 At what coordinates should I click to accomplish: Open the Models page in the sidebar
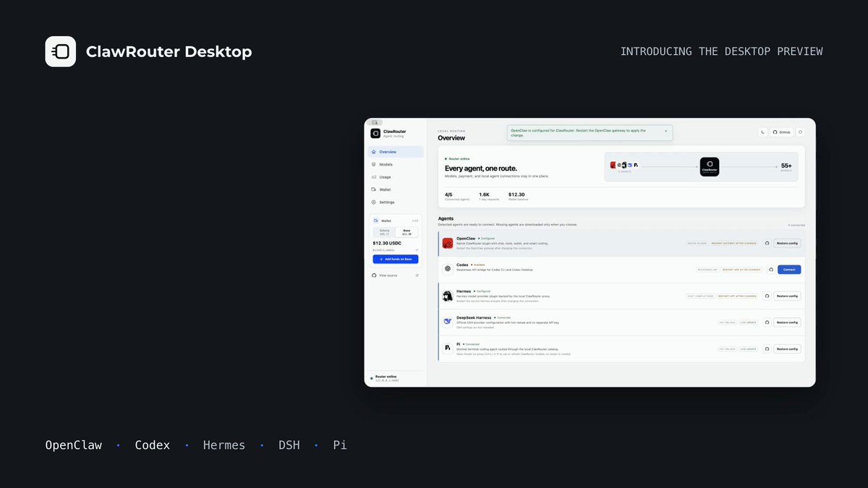(x=396, y=164)
